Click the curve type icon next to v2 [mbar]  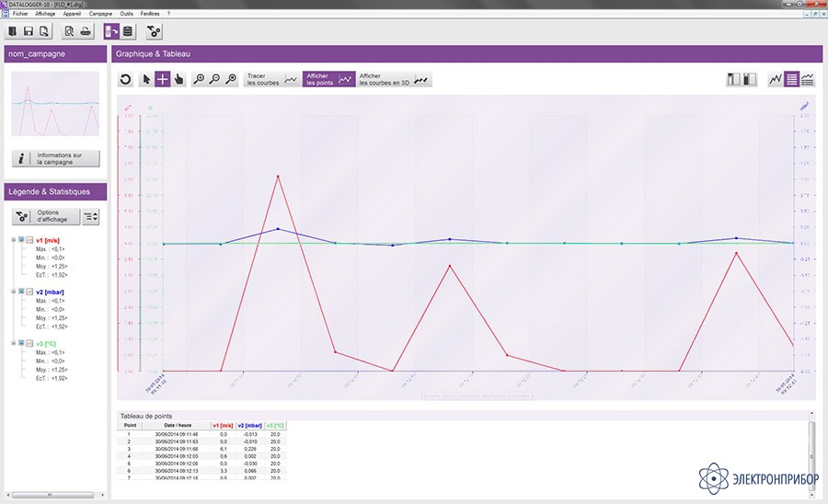click(x=30, y=292)
